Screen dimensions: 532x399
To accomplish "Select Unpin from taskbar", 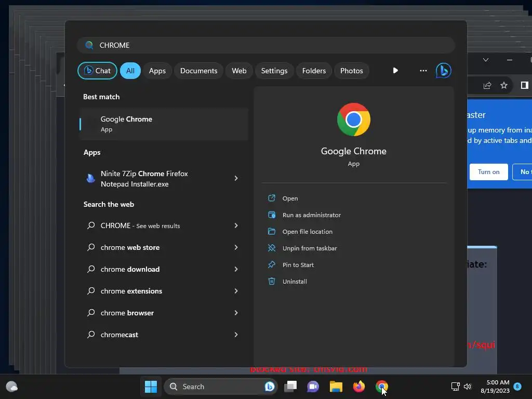I will pyautogui.click(x=310, y=248).
